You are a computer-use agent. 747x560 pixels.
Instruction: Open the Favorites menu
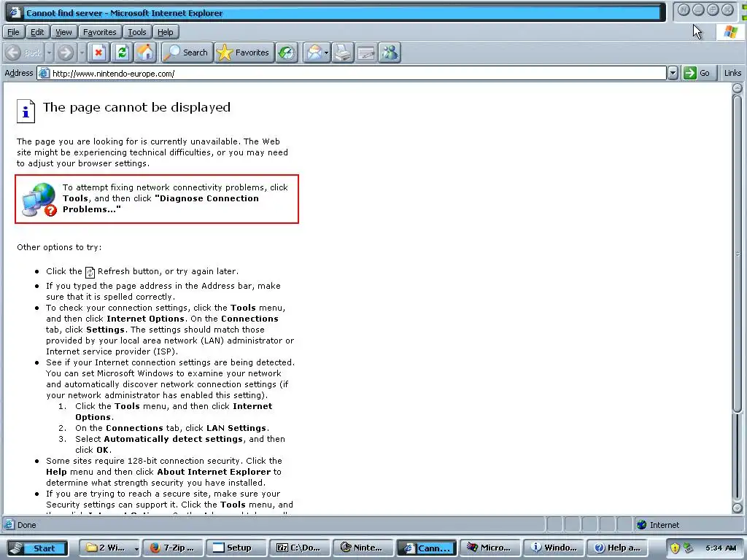click(x=99, y=32)
